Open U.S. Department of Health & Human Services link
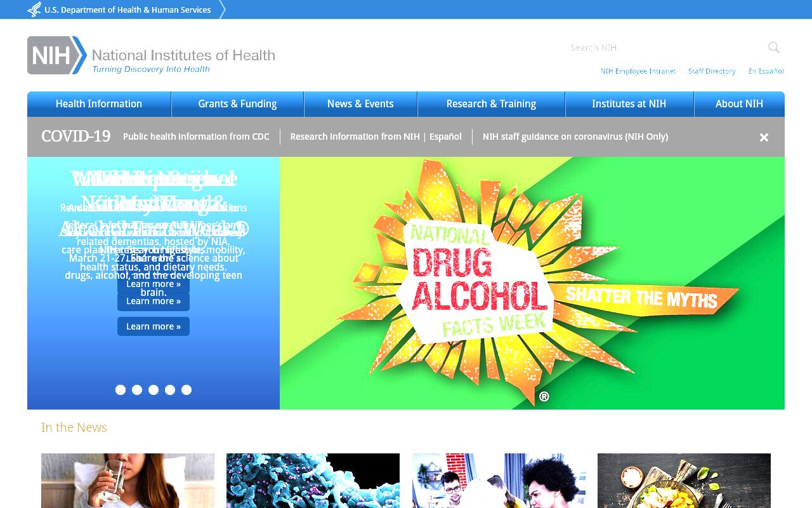Viewport: 812px width, 508px height. [x=128, y=10]
